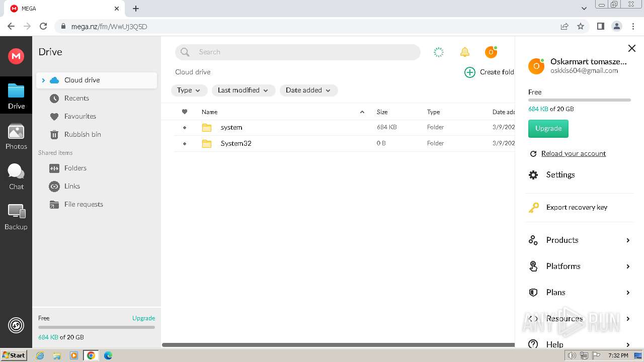
Task: Toggle Name column sort arrow
Action: click(362, 112)
